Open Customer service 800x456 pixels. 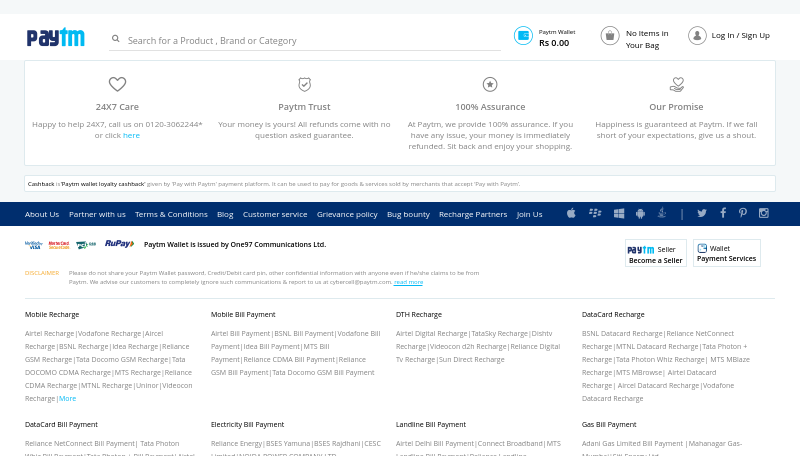(275, 214)
